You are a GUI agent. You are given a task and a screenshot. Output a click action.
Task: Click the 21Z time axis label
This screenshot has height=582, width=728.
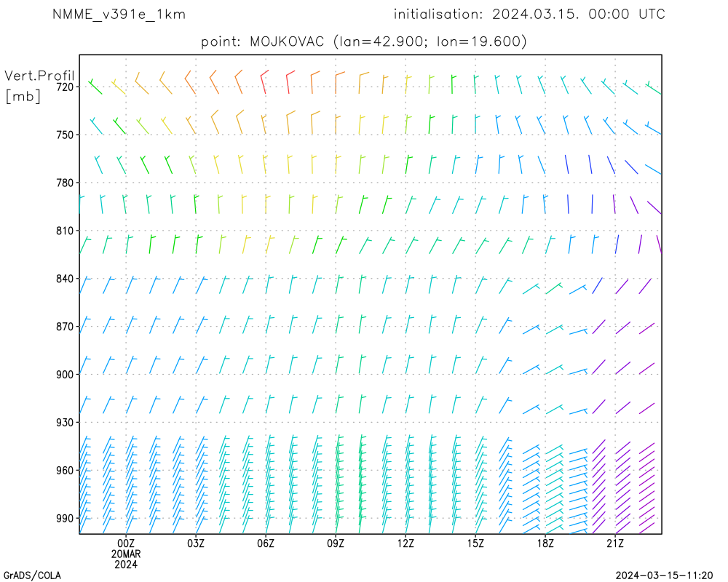pos(615,543)
